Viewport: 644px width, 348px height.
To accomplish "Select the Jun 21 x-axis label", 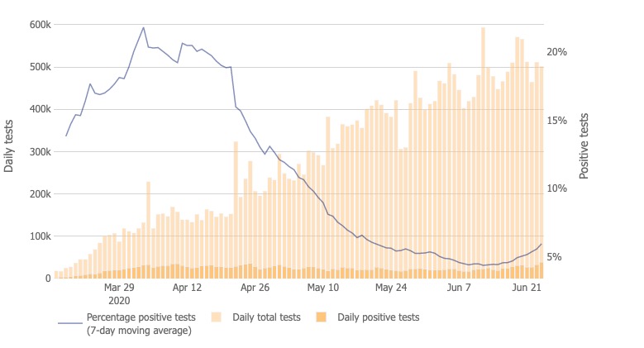I will (x=527, y=288).
